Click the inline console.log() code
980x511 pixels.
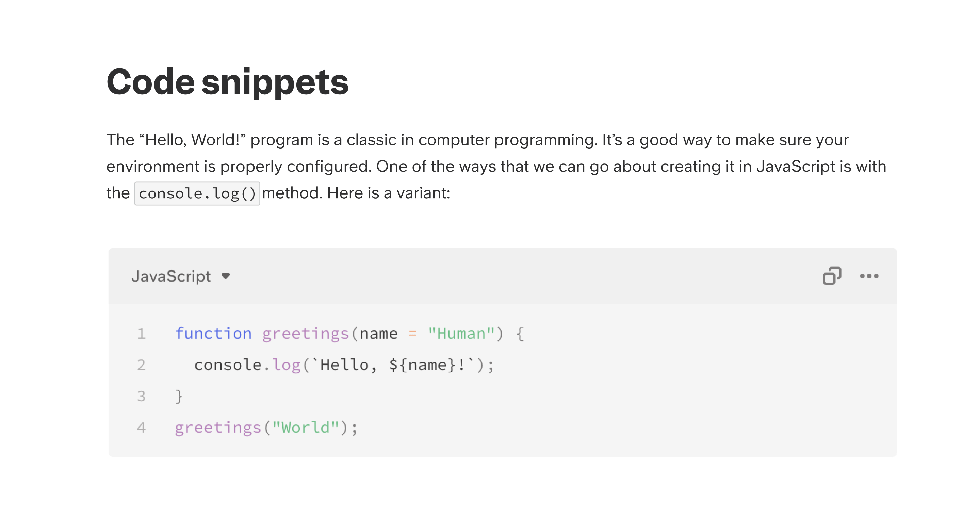coord(197,193)
